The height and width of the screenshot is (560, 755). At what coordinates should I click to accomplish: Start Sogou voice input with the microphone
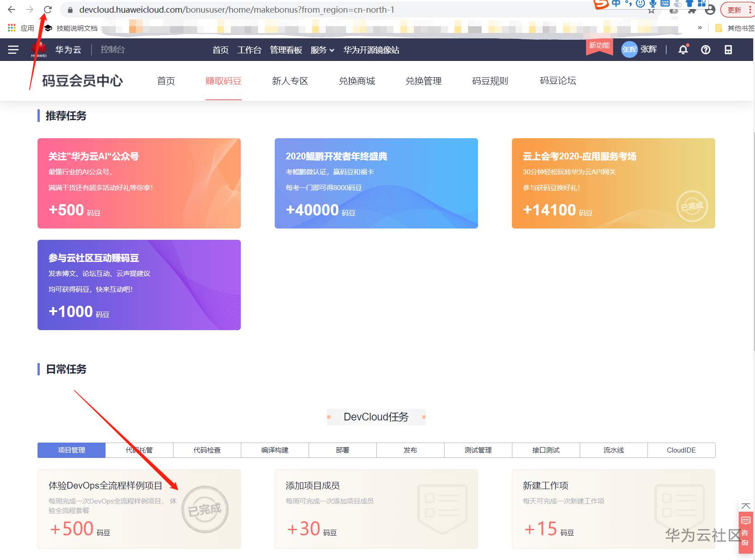click(x=653, y=4)
